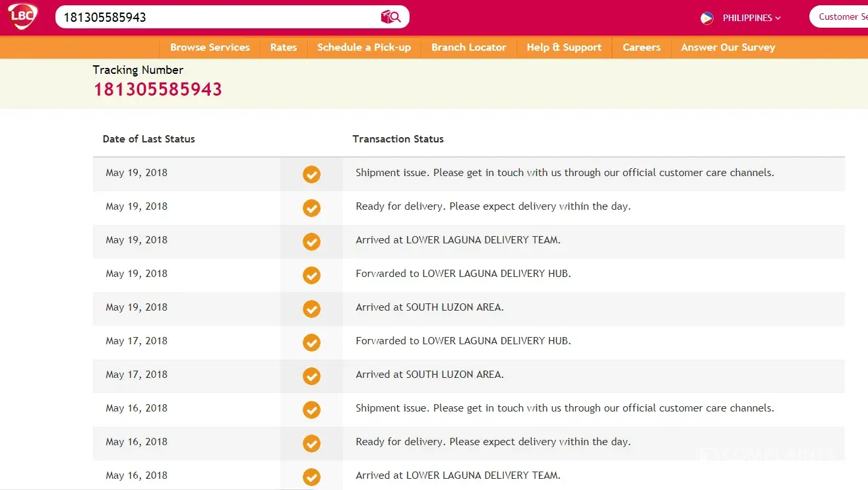Click the LBC logo in header
The image size is (868, 490).
tap(22, 16)
